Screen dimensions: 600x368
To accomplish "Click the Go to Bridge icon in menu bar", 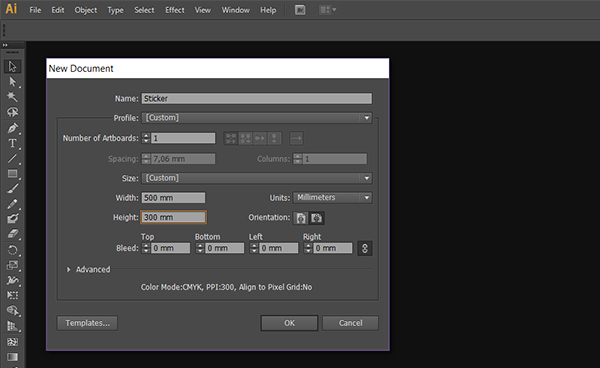I will click(x=300, y=10).
